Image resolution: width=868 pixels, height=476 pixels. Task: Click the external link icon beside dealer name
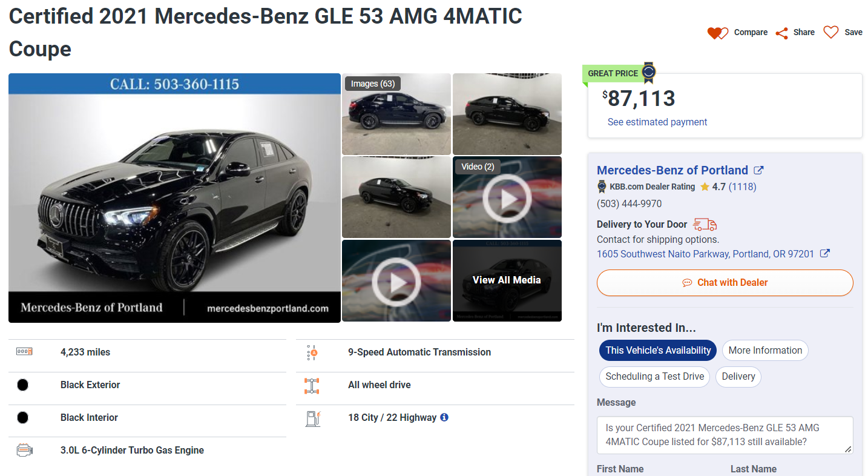pos(758,170)
